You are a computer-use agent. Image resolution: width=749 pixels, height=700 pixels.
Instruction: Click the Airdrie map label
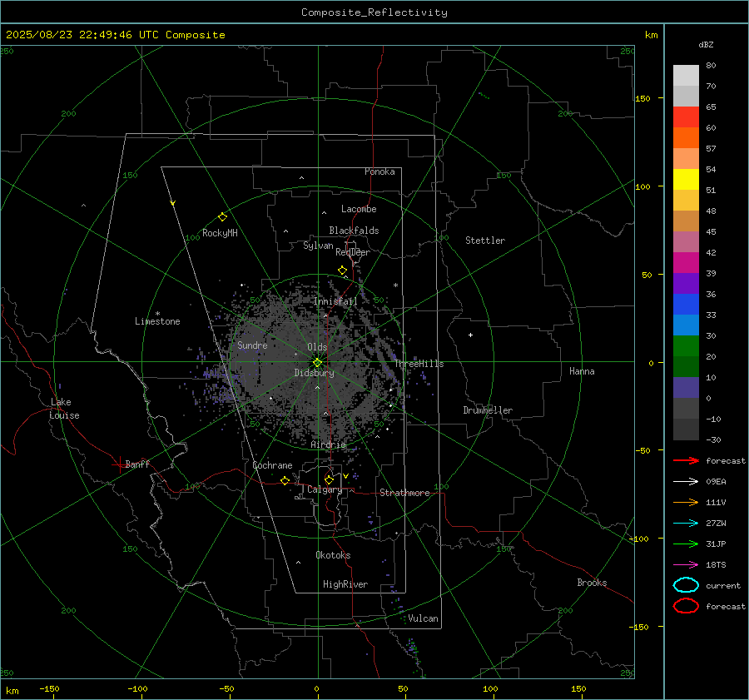(x=328, y=444)
